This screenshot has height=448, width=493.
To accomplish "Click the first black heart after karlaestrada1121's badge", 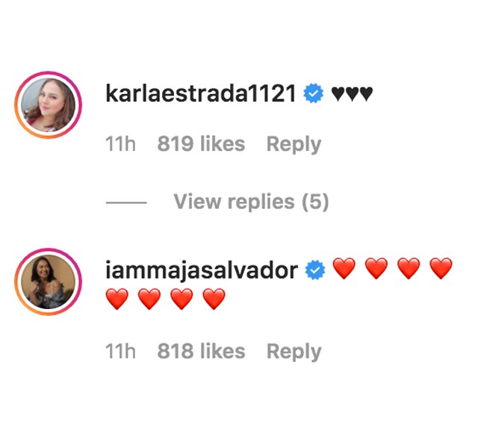I will 338,94.
